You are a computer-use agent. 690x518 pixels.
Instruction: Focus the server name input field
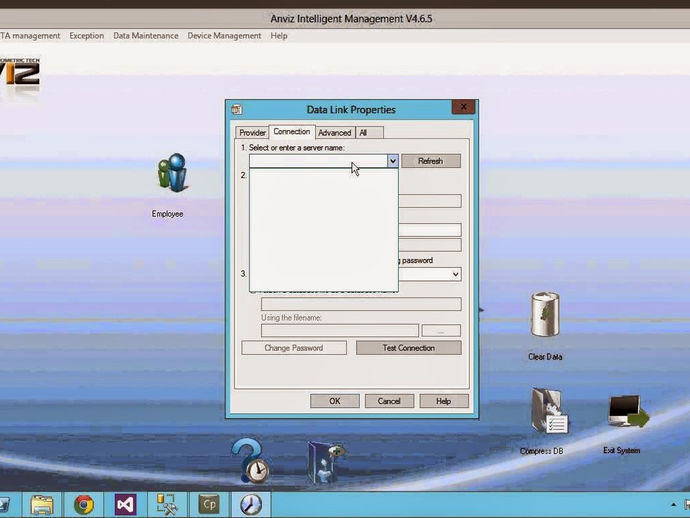click(x=319, y=161)
